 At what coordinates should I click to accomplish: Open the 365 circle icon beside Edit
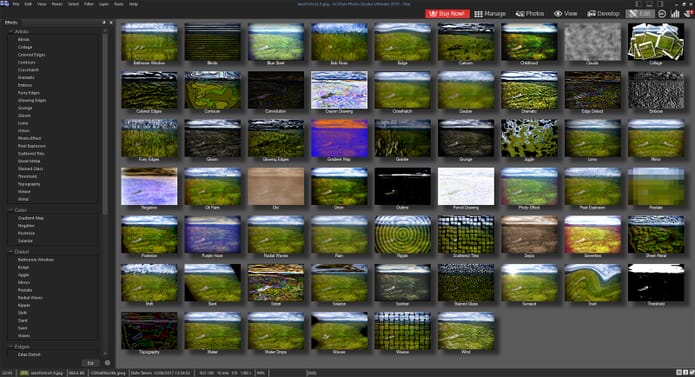[662, 13]
